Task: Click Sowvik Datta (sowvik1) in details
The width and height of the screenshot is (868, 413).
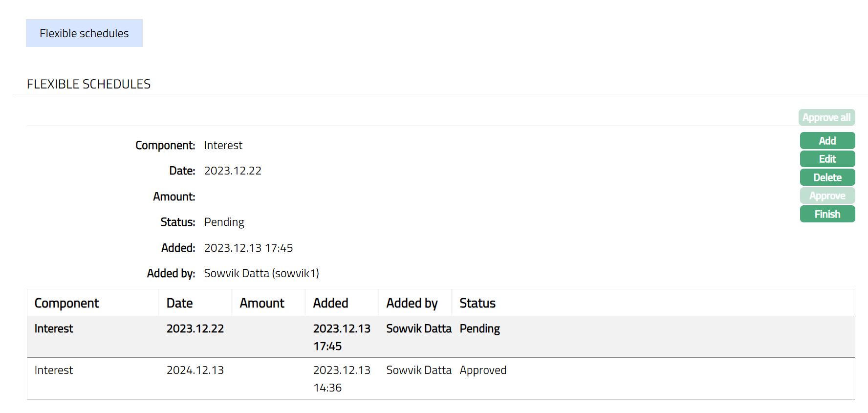Action: pos(261,273)
